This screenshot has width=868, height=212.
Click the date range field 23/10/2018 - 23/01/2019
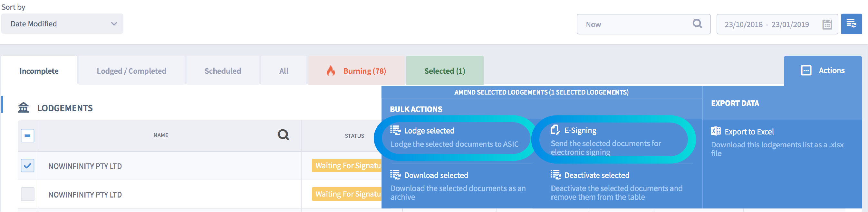(777, 24)
